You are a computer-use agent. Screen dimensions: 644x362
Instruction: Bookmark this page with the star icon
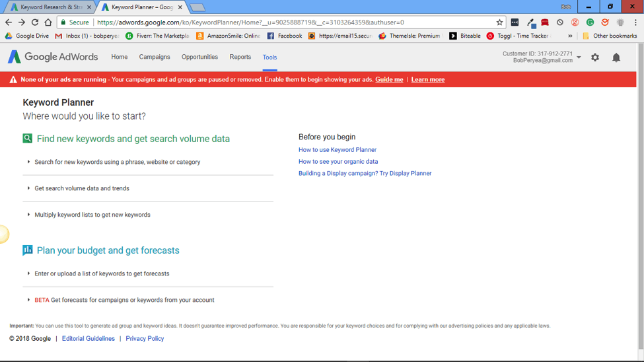click(x=499, y=22)
